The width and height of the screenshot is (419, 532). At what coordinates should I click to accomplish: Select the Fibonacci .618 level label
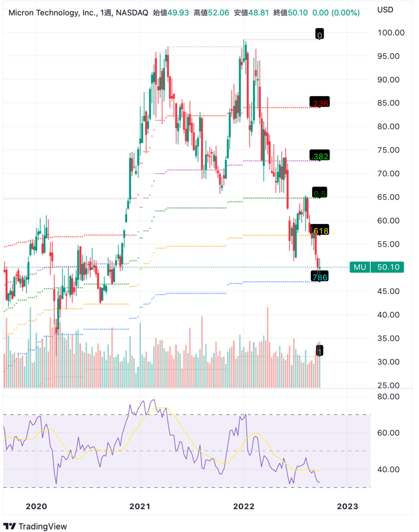[320, 230]
